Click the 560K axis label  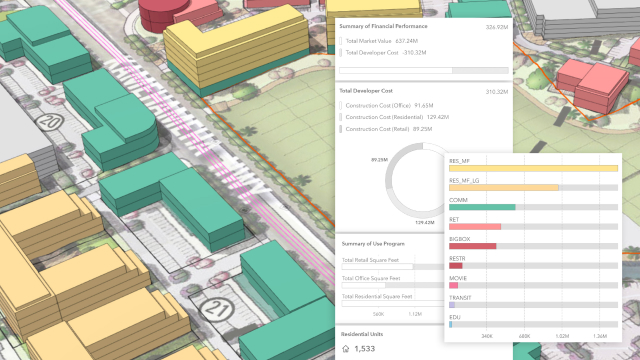coord(378,314)
